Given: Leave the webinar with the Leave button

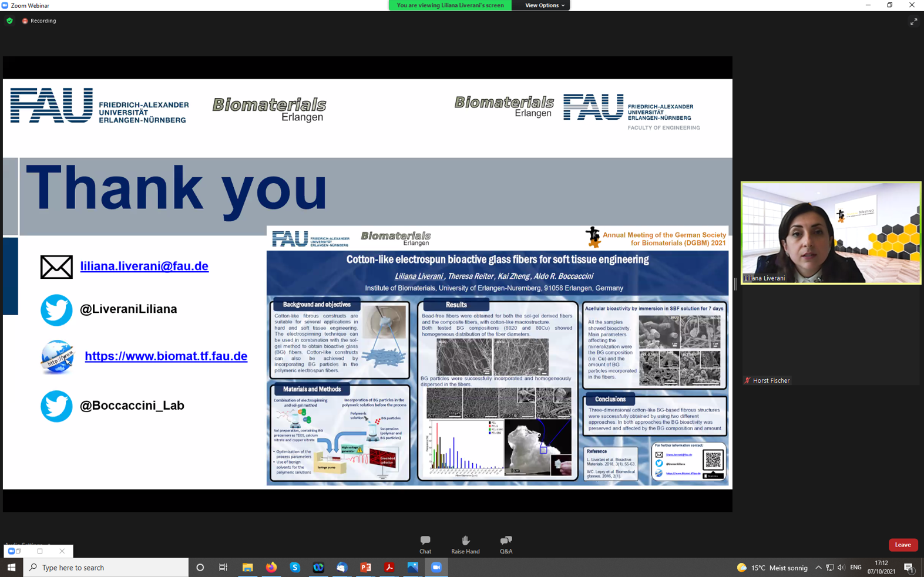Looking at the screenshot, I should point(902,545).
